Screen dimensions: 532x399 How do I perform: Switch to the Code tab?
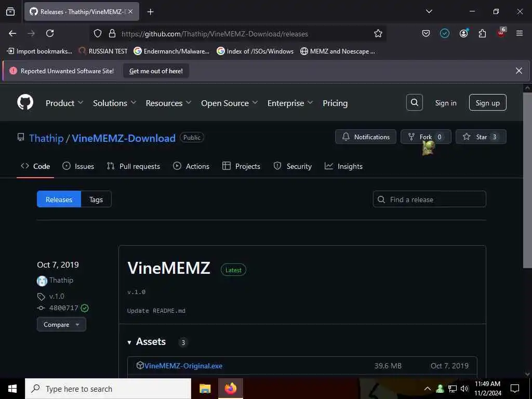coord(35,166)
